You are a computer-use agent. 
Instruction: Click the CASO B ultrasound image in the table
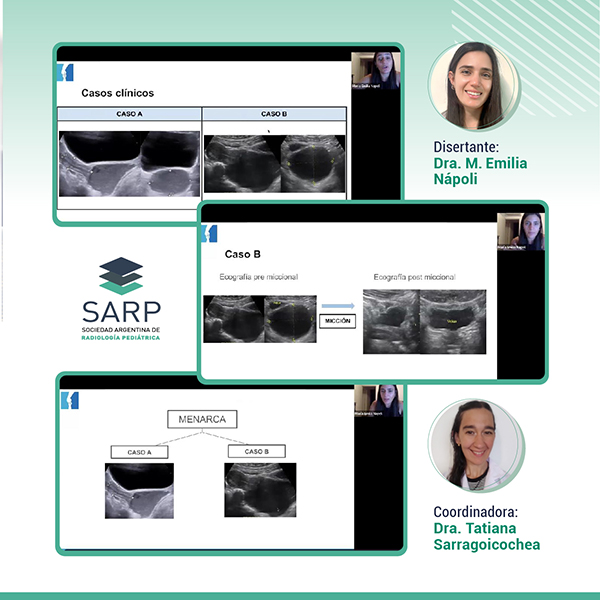pyautogui.click(x=274, y=163)
